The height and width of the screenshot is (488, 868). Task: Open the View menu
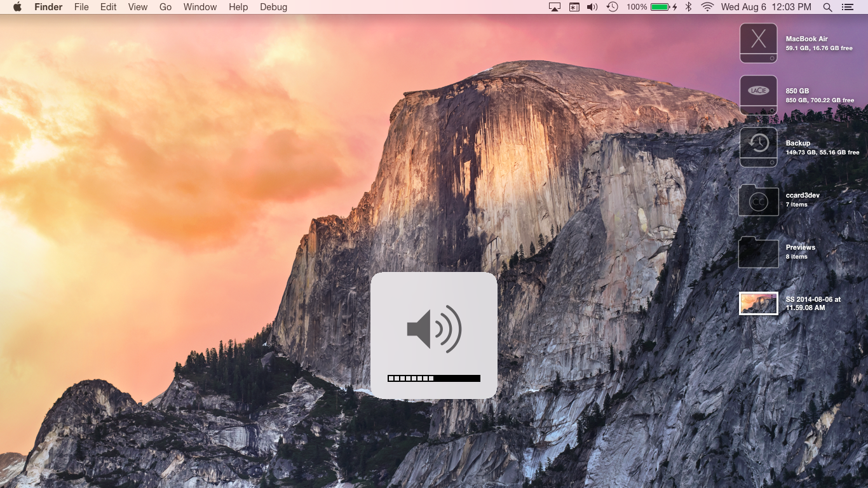point(138,7)
